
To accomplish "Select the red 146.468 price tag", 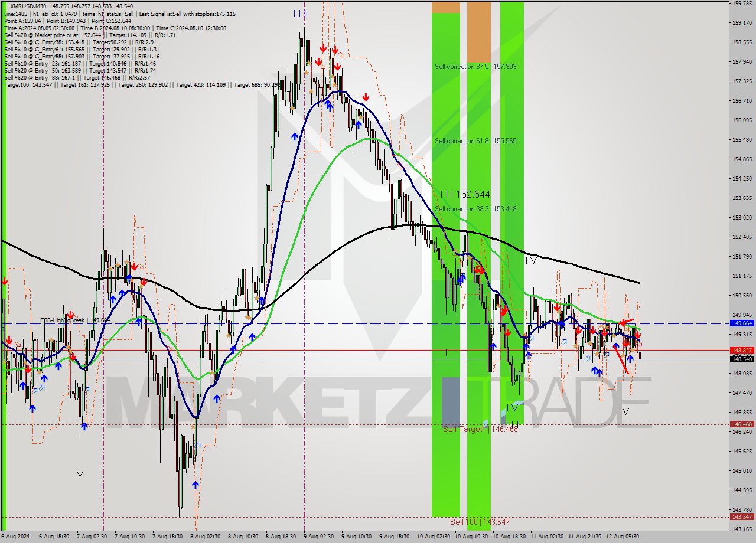I will coord(742,424).
